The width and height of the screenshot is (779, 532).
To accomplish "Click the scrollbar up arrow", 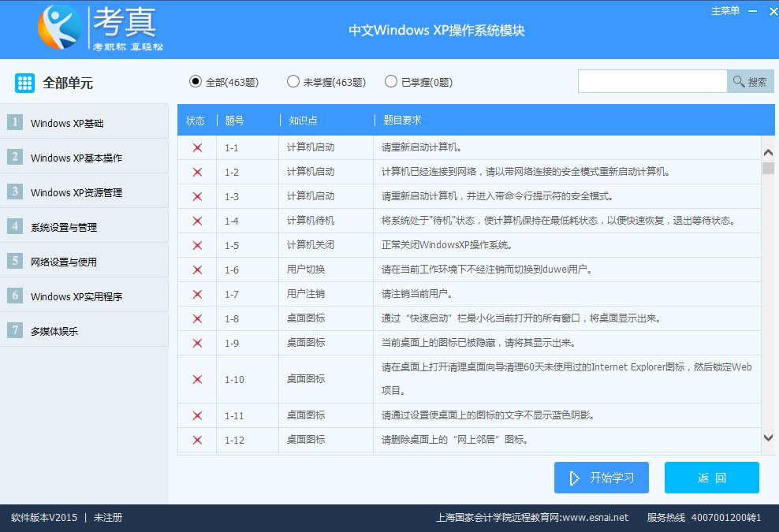I will click(768, 152).
